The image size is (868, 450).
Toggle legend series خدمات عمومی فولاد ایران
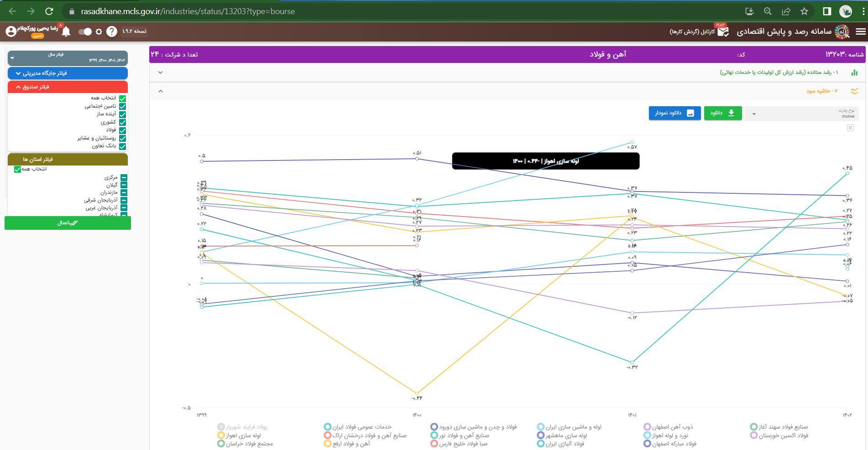358,427
